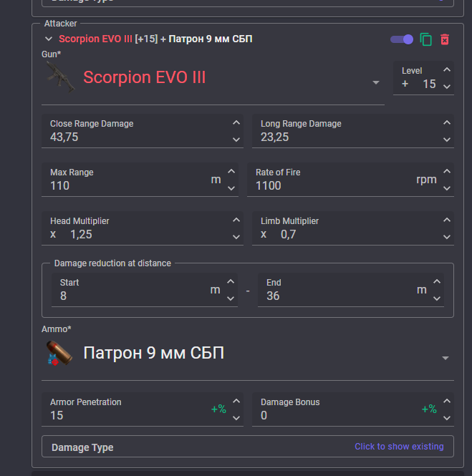Increase Long Range Damage
Image resolution: width=472 pixels, height=476 pixels.
pyautogui.click(x=447, y=122)
